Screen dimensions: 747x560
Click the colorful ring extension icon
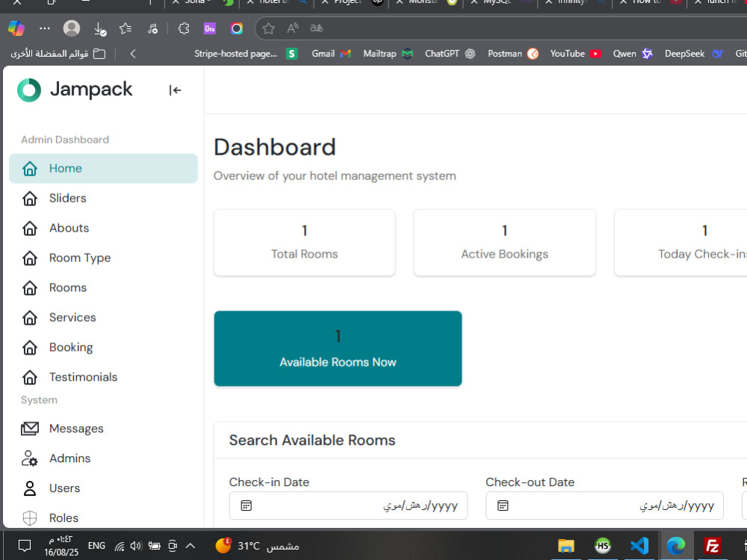[236, 28]
